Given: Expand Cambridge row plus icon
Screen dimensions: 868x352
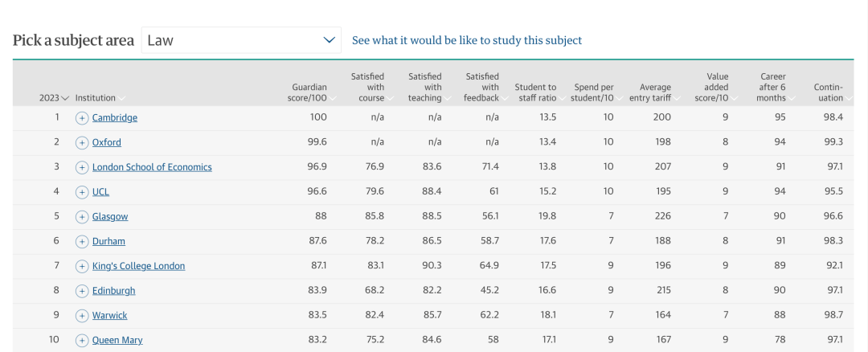Looking at the screenshot, I should pos(81,118).
